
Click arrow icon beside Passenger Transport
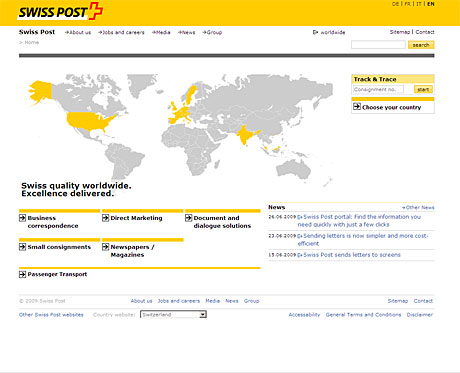click(x=22, y=274)
